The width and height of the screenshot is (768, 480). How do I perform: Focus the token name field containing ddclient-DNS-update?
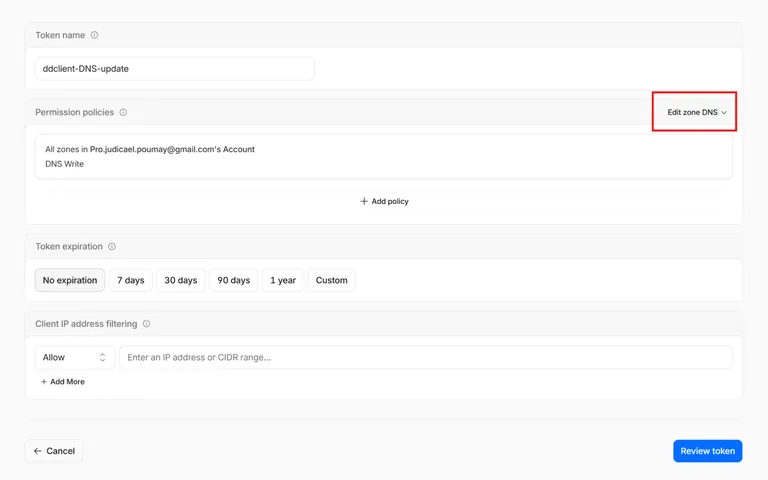pos(174,69)
